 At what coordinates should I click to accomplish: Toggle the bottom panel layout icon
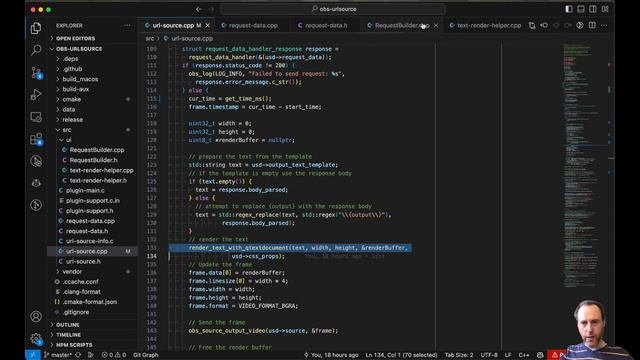point(581,9)
